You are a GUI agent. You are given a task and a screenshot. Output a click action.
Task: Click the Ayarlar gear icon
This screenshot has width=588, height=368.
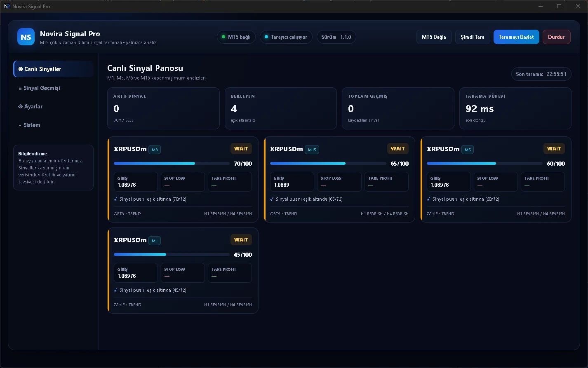21,107
